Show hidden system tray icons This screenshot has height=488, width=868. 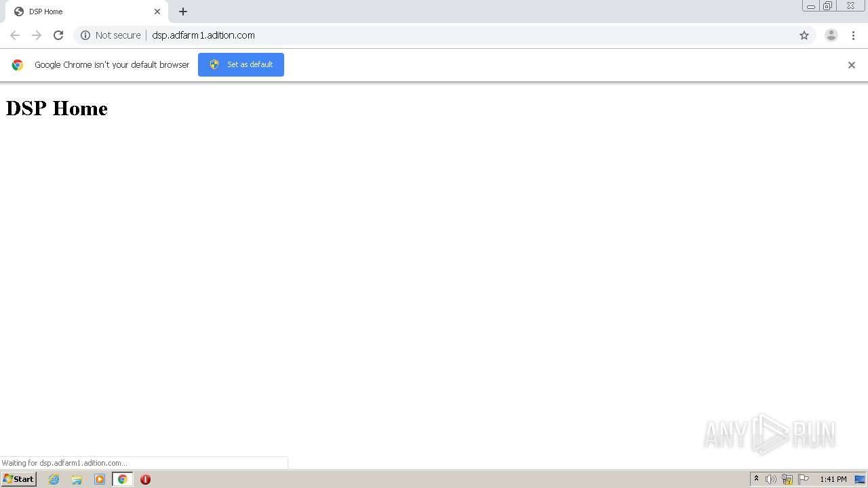click(x=757, y=479)
